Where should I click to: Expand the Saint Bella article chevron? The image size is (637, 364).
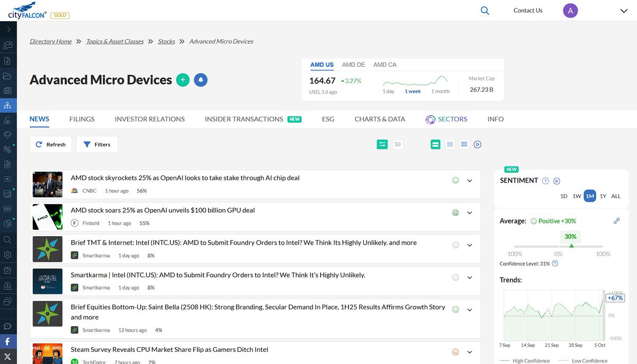pyautogui.click(x=469, y=310)
